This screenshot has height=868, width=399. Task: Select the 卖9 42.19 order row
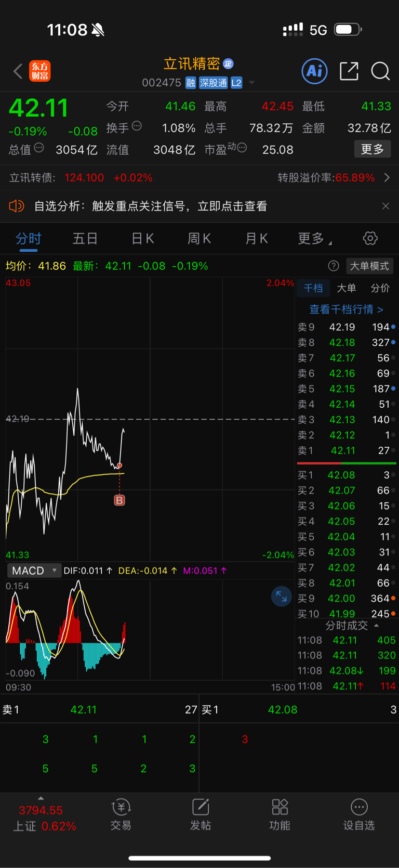click(347, 327)
